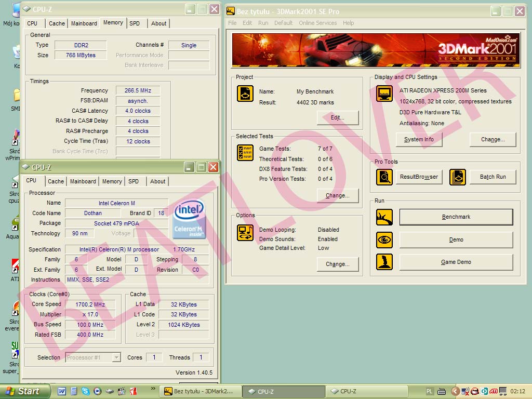Click the second CPU-Z taskbar button
Screen dimensions: 532x399
coord(366,392)
